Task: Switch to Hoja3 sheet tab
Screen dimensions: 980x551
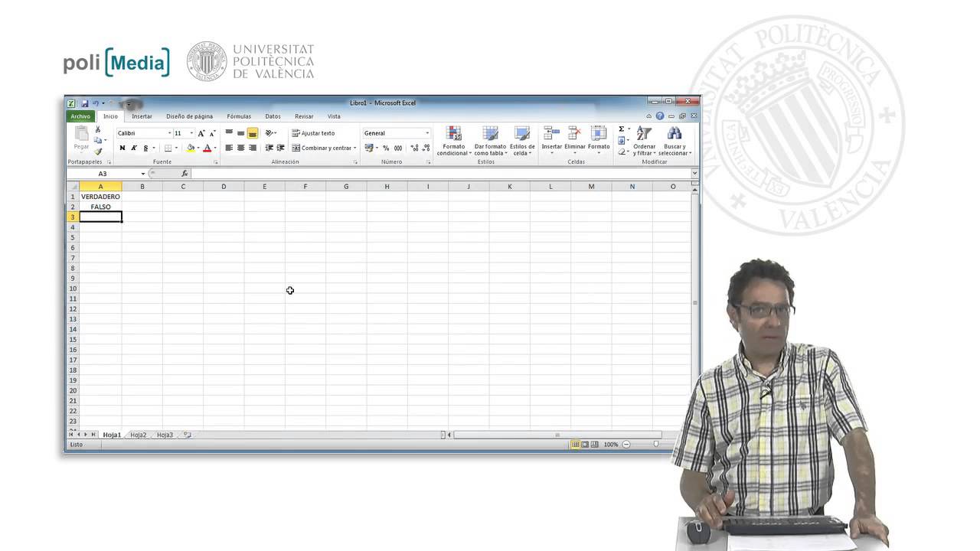Action: click(165, 435)
